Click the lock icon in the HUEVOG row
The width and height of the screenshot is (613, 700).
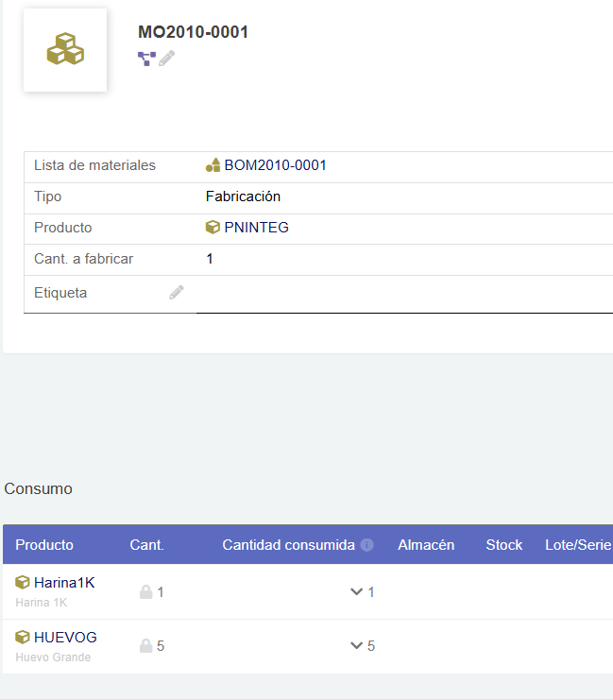pyautogui.click(x=146, y=646)
